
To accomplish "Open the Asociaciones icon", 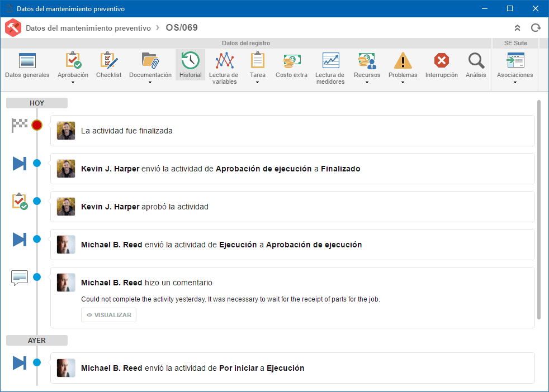I will coord(515,60).
